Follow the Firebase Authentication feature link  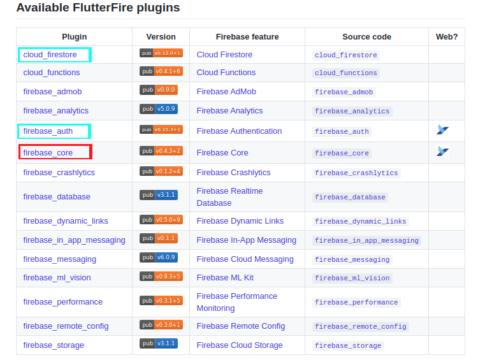239,131
